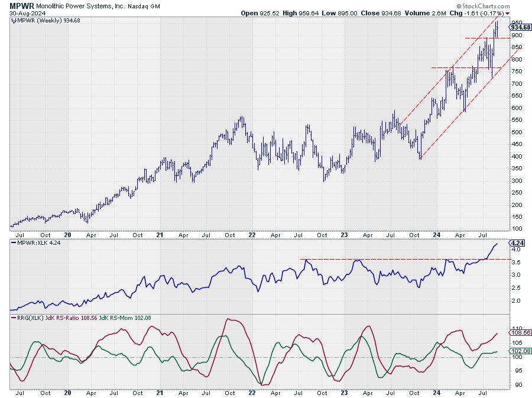Click the line marker before RRG(XLK) legend
This screenshot has width=532, height=398.
tap(13, 318)
